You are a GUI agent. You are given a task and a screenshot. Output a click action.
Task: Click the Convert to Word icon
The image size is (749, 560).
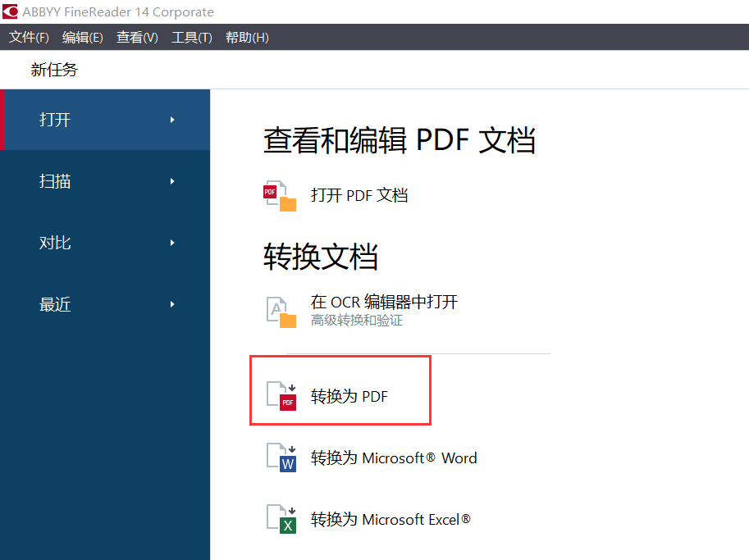pos(281,458)
